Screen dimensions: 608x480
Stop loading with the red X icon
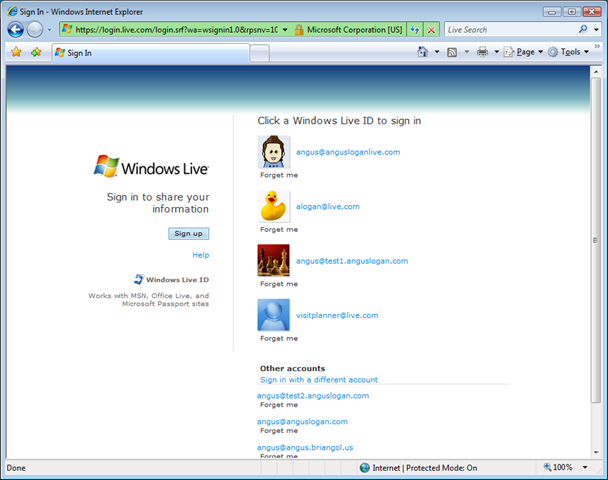(431, 29)
